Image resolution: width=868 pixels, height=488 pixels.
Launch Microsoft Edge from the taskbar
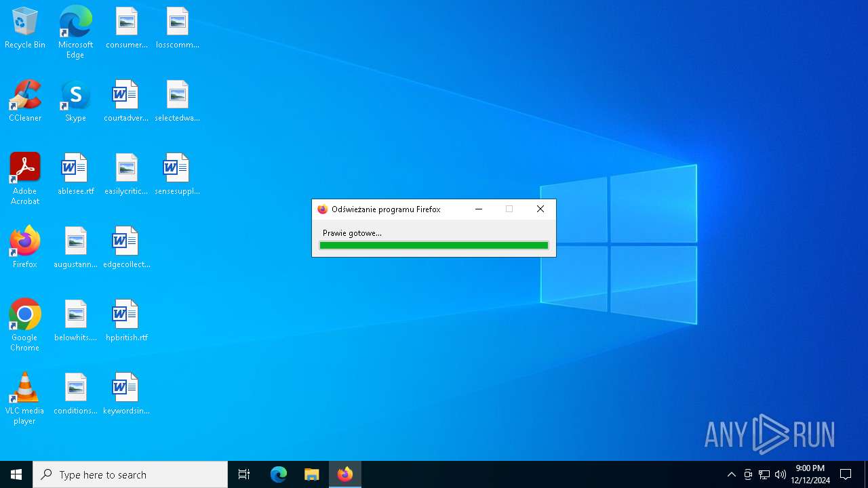coord(279,474)
